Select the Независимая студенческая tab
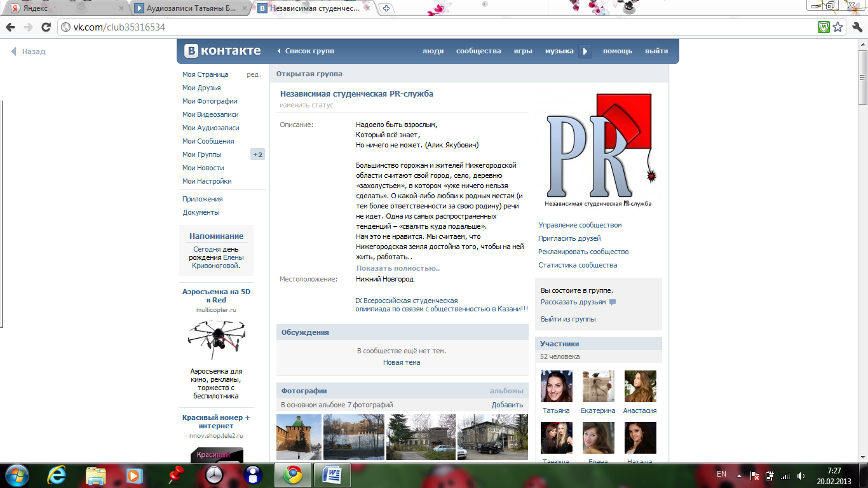Image resolution: width=868 pixels, height=488 pixels. [x=316, y=8]
